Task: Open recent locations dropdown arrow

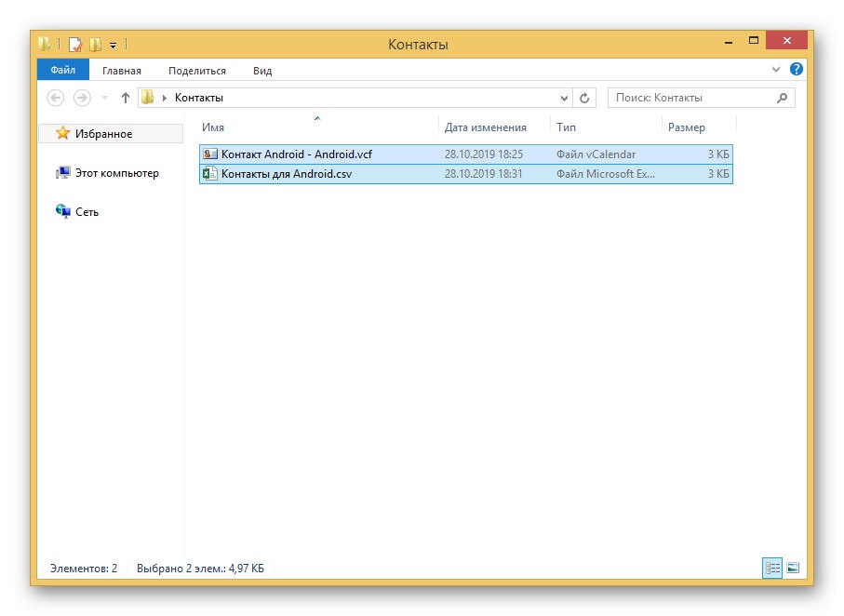Action: (104, 98)
